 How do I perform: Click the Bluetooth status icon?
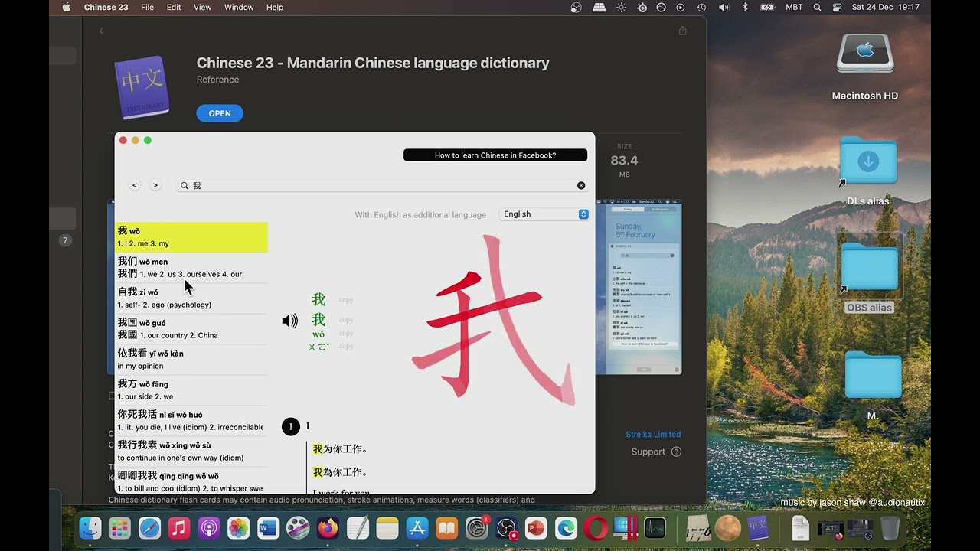pos(745,7)
